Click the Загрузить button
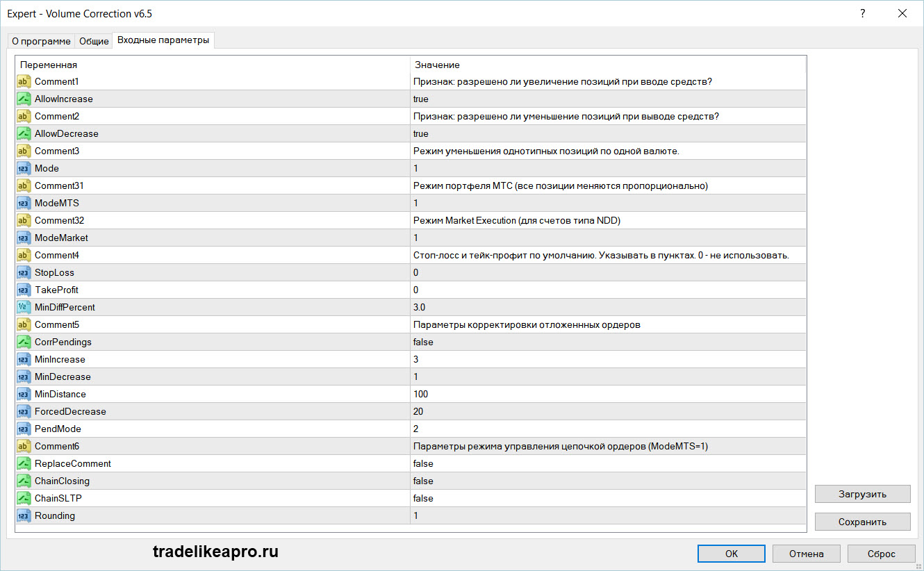This screenshot has height=571, width=924. [862, 494]
